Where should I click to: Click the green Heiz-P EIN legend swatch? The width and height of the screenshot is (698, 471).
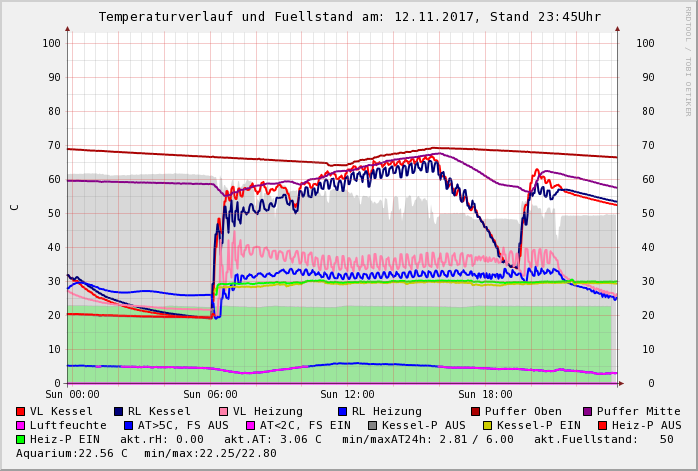pyautogui.click(x=21, y=439)
